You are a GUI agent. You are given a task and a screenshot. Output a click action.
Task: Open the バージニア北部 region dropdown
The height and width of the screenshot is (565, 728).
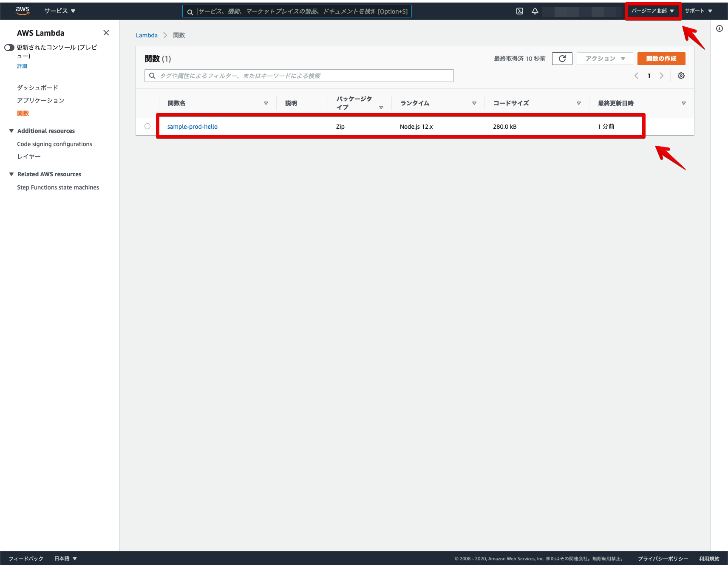653,11
